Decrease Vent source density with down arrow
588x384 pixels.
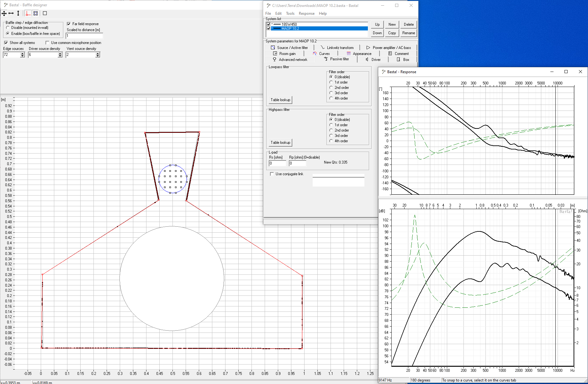point(98,56)
